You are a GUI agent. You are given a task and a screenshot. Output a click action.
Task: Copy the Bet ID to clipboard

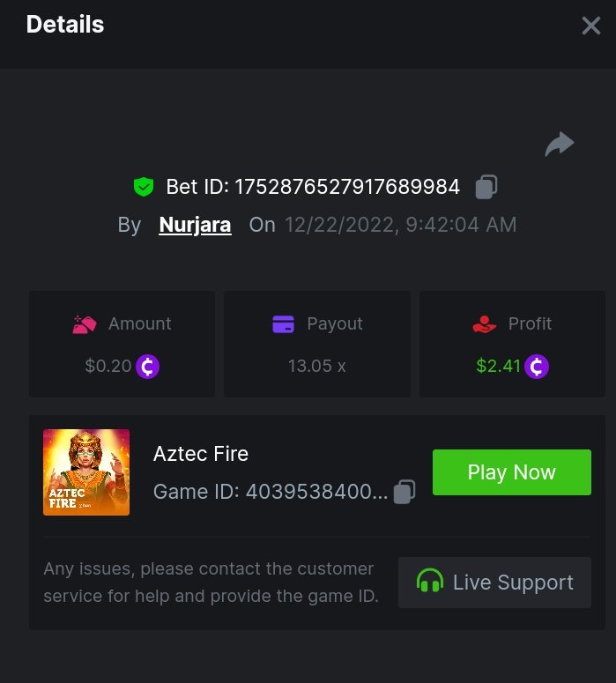tap(486, 187)
